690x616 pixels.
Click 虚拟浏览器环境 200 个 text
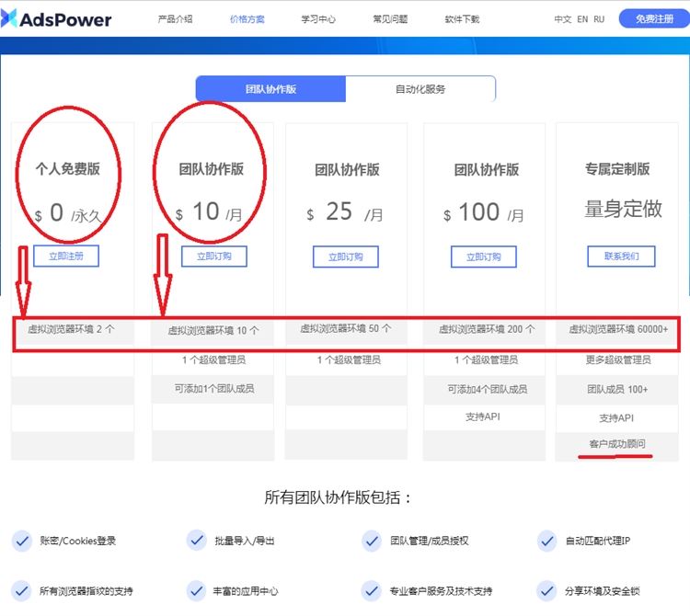click(x=487, y=329)
